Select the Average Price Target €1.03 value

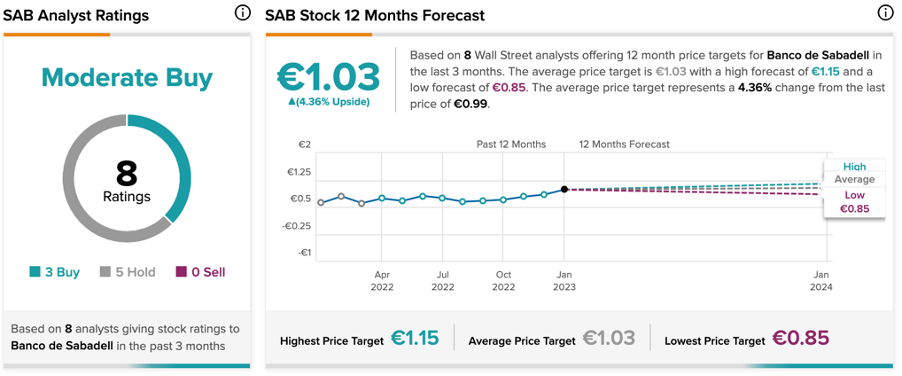click(609, 339)
